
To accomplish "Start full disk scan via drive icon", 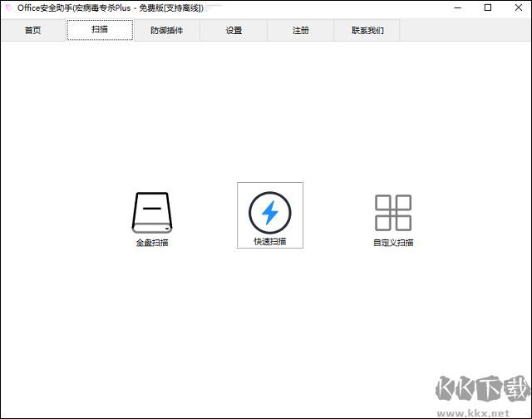I will coord(152,213).
